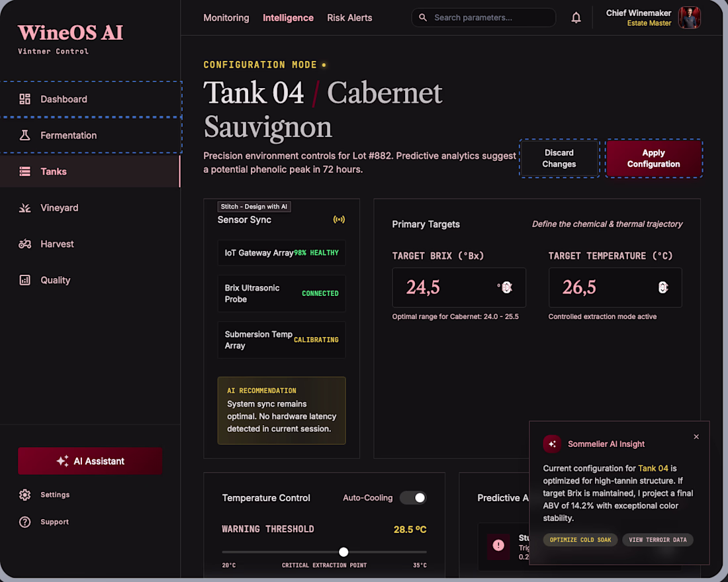Close the Sommelier AI Insight popup
This screenshot has width=728, height=582.
pyautogui.click(x=696, y=436)
